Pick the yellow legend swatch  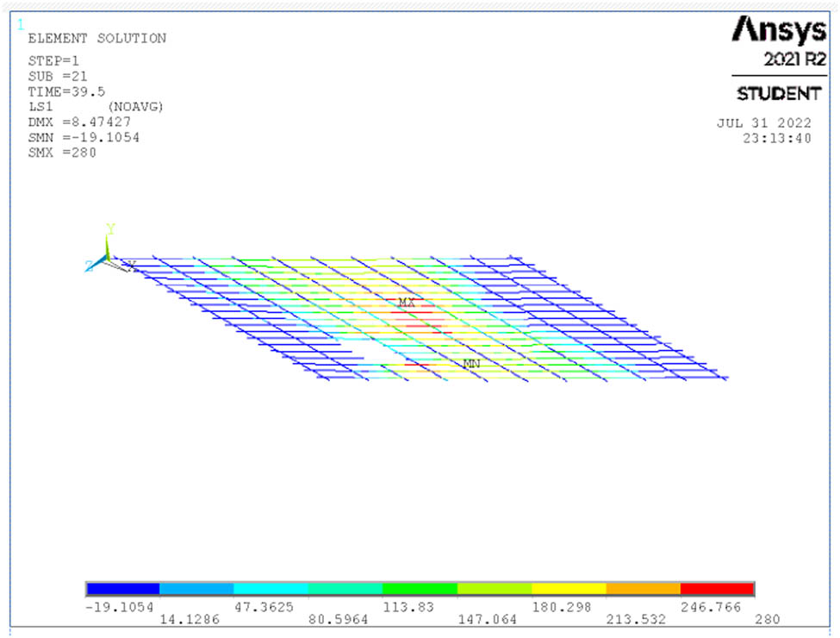tap(569, 589)
